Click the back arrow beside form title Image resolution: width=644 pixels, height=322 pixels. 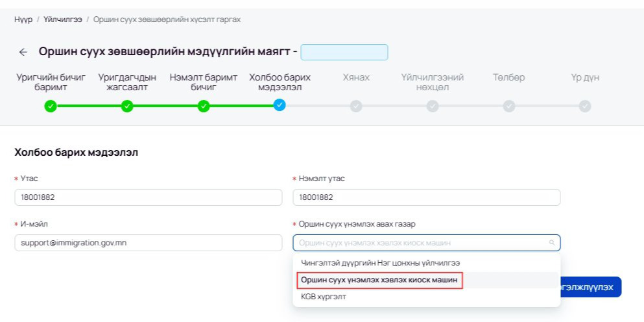(23, 52)
